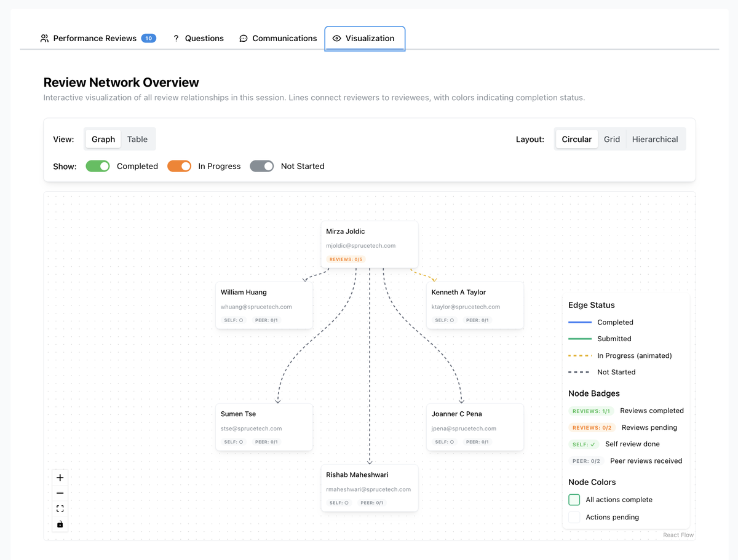Click the question mark icon beside Questions
Viewport: 738px width, 560px height.
[176, 38]
